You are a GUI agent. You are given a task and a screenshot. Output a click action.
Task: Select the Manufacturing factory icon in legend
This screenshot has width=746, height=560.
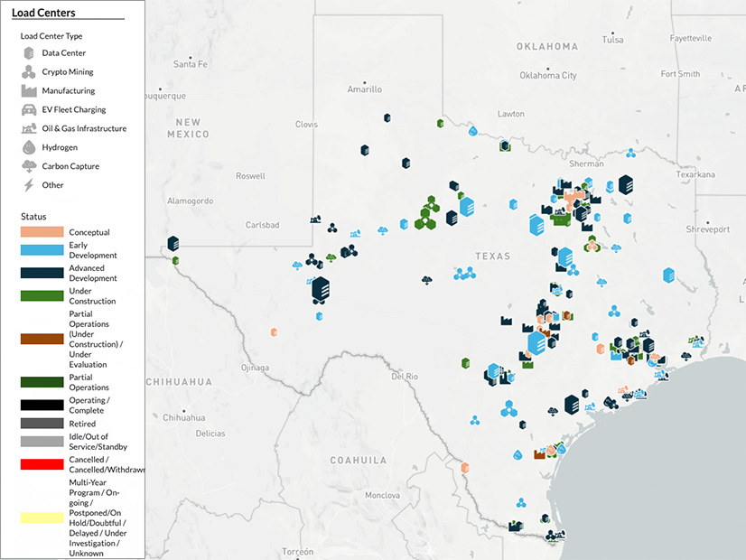pos(28,91)
